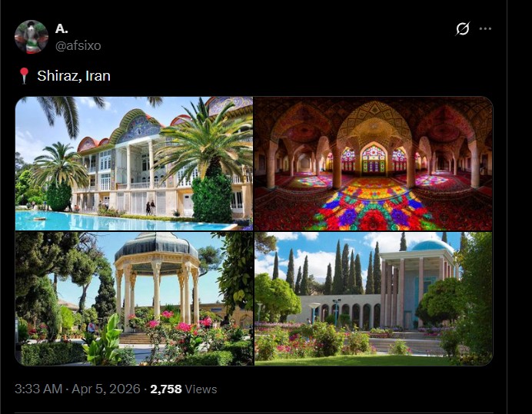532x414 pixels.
Task: Open the Grok explain-post icon
Action: (463, 28)
